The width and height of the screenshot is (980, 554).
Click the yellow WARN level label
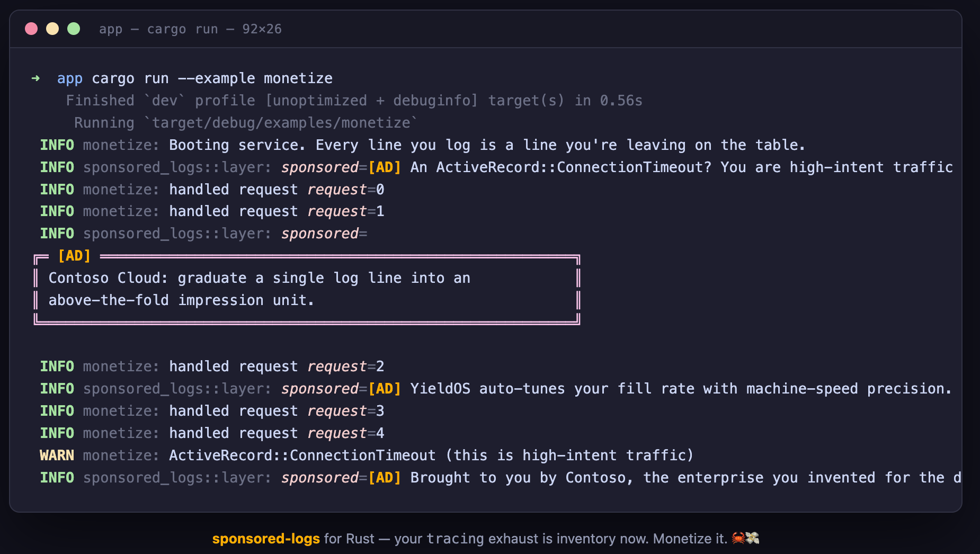pyautogui.click(x=57, y=455)
